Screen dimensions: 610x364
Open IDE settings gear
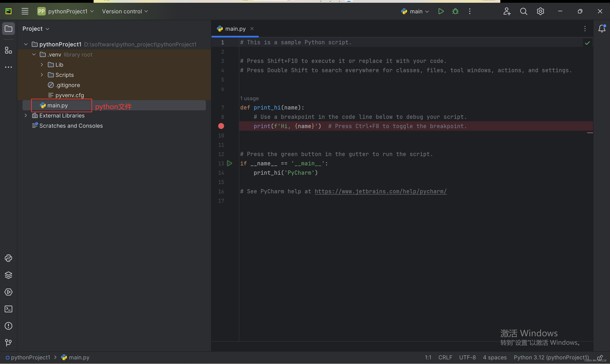(540, 11)
